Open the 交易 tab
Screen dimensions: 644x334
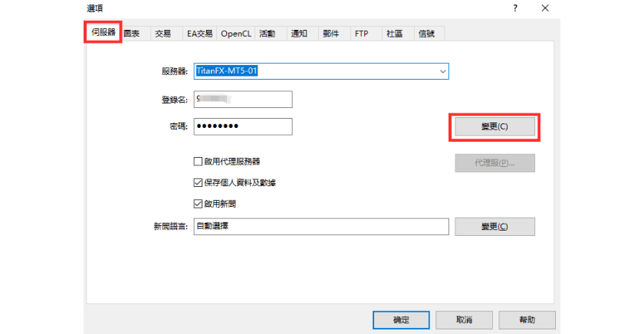[x=163, y=34]
